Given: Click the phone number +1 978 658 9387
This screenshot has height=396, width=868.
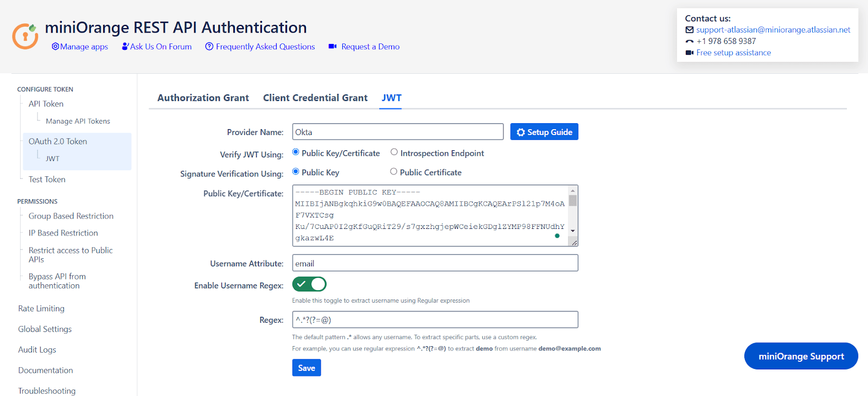Looking at the screenshot, I should tap(726, 41).
